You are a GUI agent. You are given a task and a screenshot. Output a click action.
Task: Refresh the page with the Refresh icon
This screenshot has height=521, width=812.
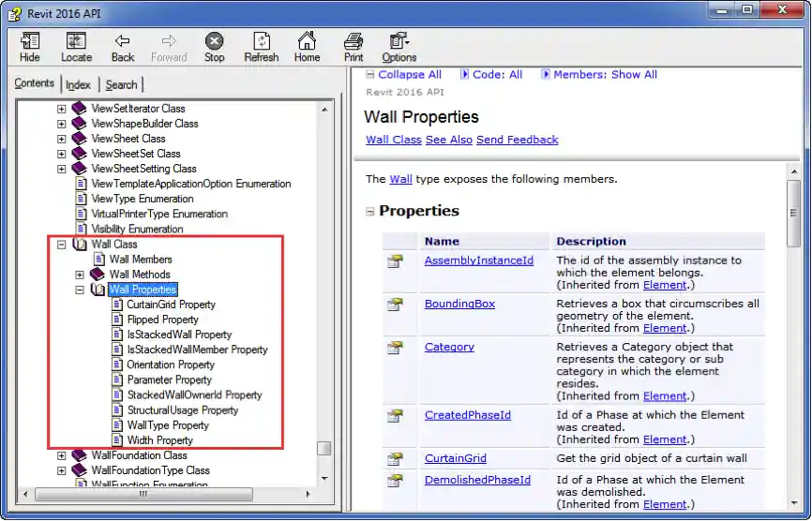[261, 42]
